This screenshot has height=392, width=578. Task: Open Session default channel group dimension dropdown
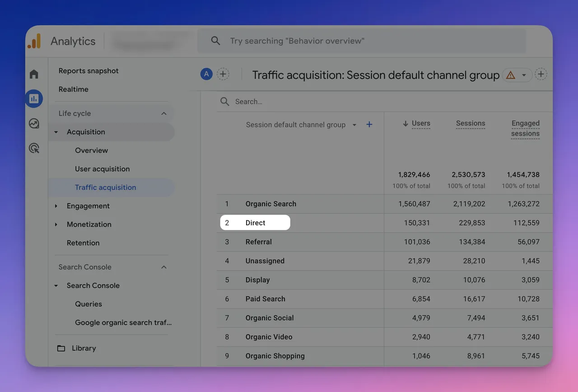click(354, 125)
